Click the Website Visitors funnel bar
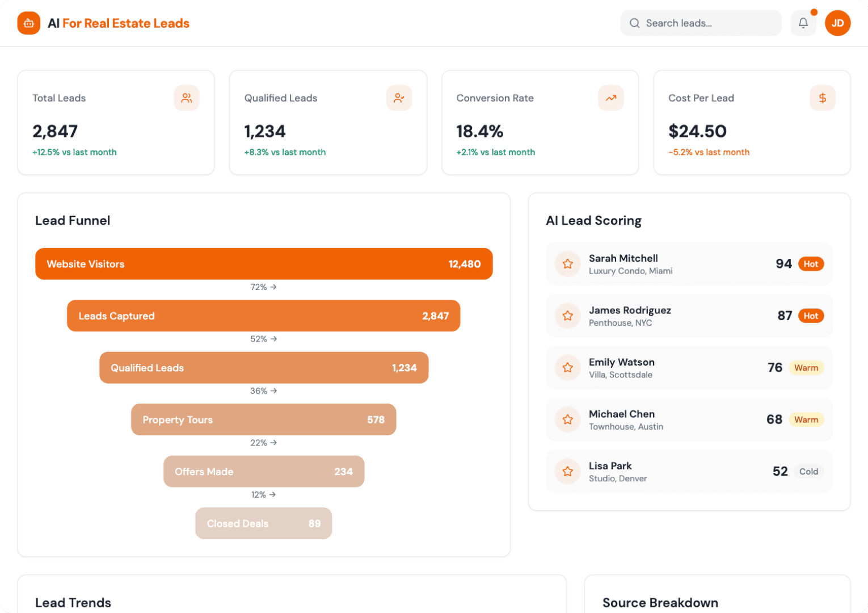This screenshot has height=613, width=868. (x=263, y=263)
